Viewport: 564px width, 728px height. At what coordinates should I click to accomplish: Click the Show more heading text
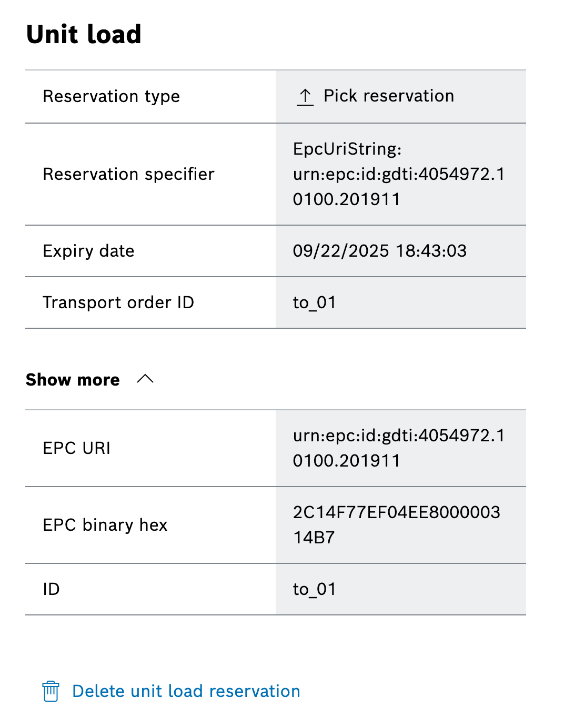(73, 380)
